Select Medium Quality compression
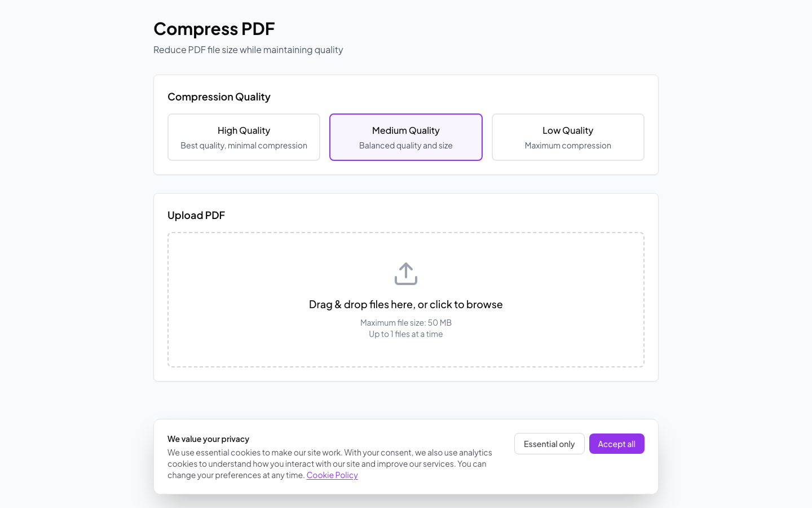 coord(405,137)
